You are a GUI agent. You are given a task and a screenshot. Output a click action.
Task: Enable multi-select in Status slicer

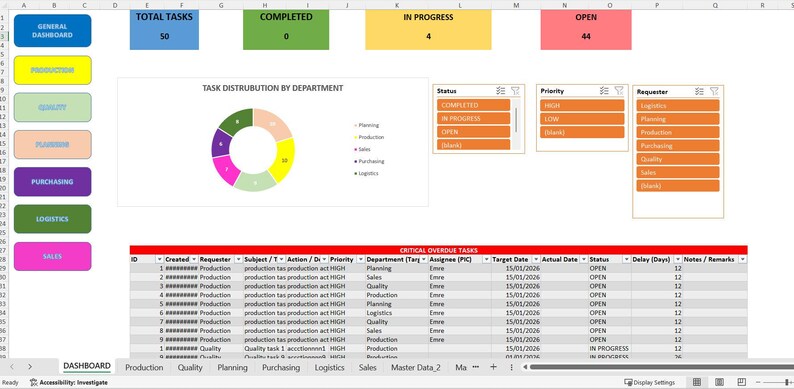500,91
